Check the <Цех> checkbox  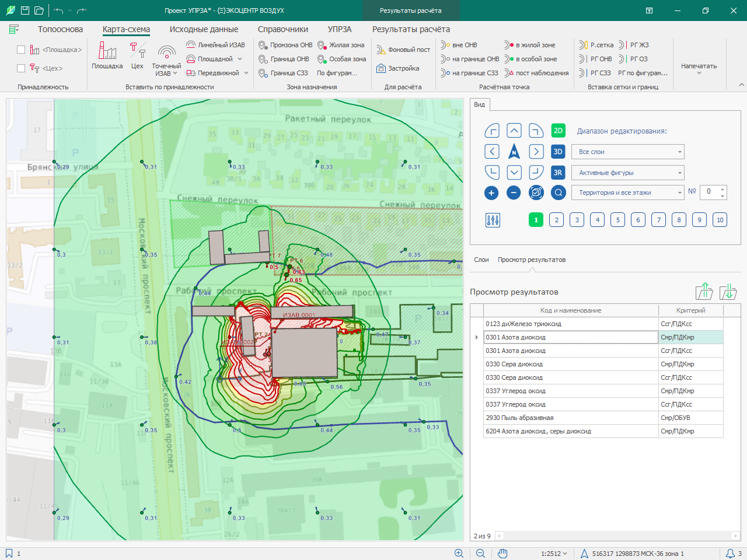click(x=21, y=68)
